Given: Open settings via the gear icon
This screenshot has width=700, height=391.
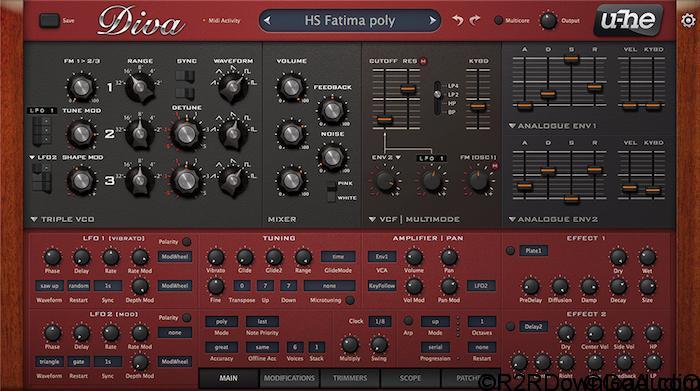Looking at the screenshot, I should (688, 20).
